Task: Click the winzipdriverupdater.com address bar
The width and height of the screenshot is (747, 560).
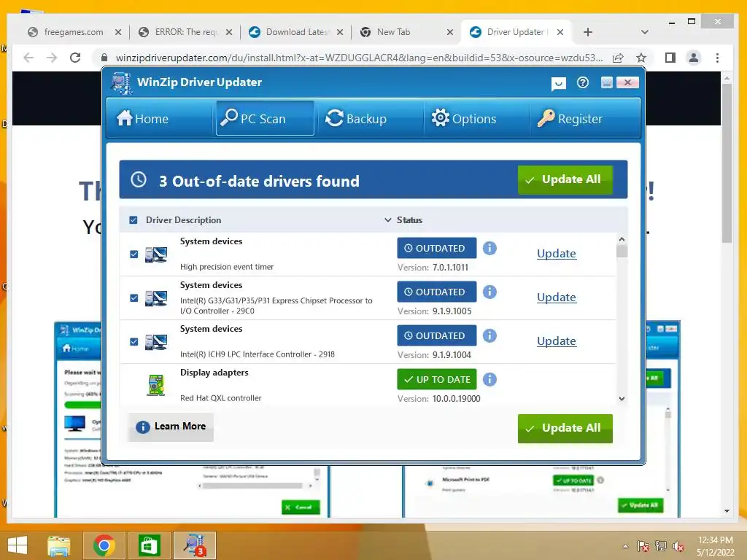Action: 359,58
